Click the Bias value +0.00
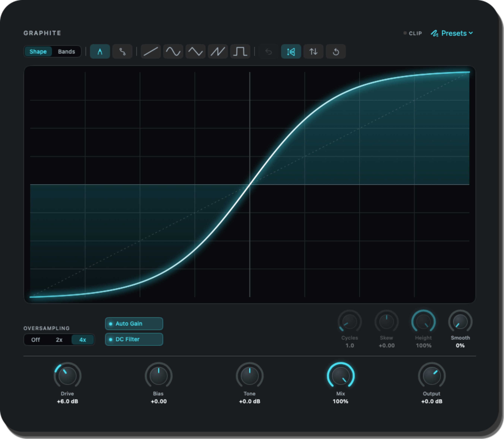The height and width of the screenshot is (439, 504). pos(159,402)
